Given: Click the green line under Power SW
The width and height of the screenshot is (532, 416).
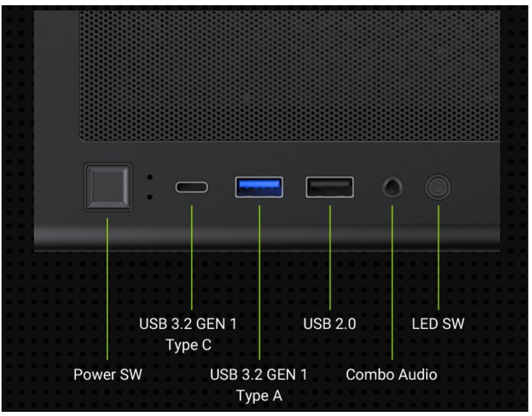Looking at the screenshot, I should [x=107, y=289].
